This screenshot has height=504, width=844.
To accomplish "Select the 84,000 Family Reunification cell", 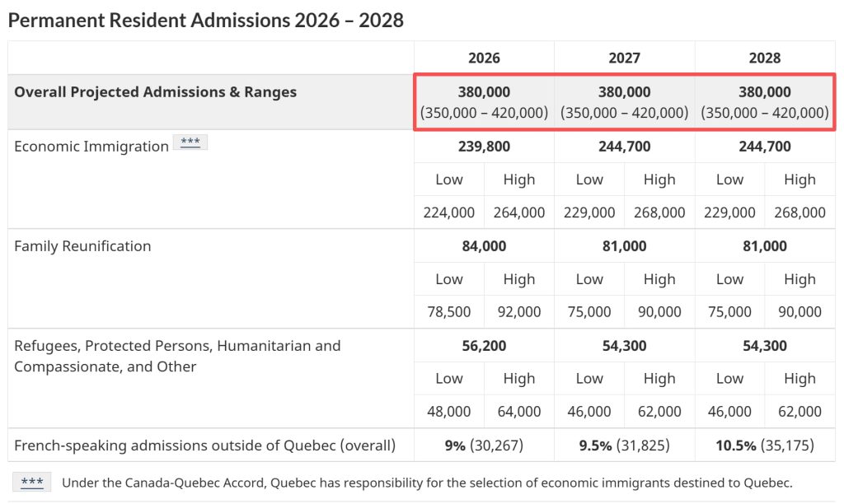I will pyautogui.click(x=484, y=246).
